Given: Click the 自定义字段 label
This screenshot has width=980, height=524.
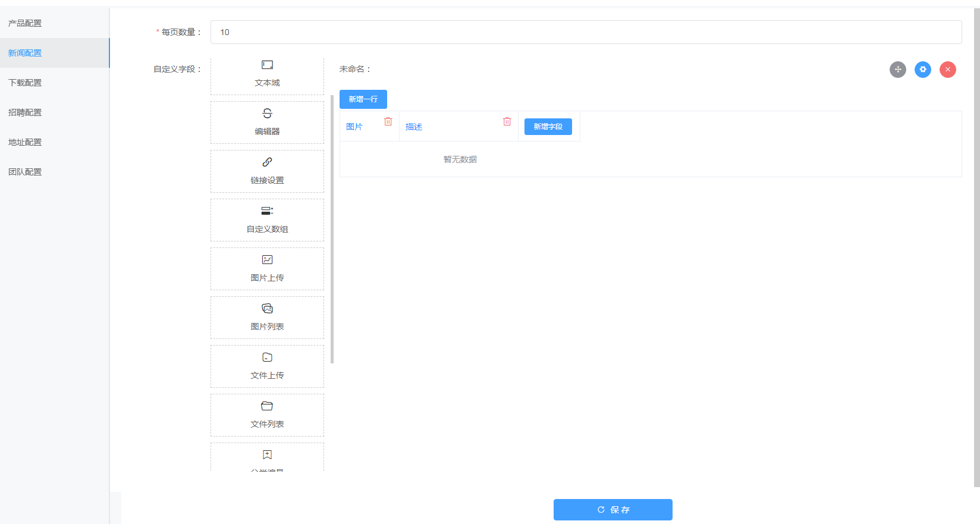Looking at the screenshot, I should click(x=177, y=70).
